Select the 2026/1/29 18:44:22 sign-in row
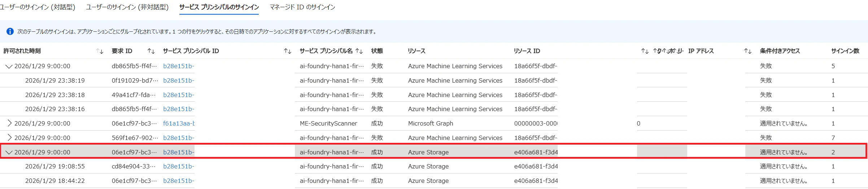This screenshot has height=189, width=868. point(55,181)
